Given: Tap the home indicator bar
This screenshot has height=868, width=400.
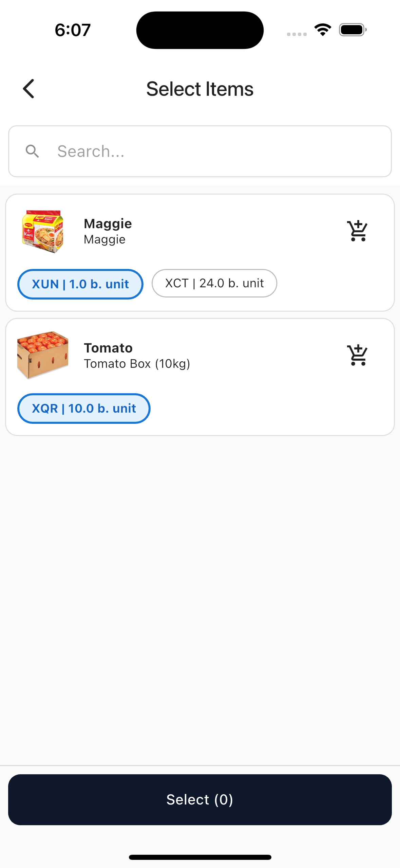Looking at the screenshot, I should [200, 857].
